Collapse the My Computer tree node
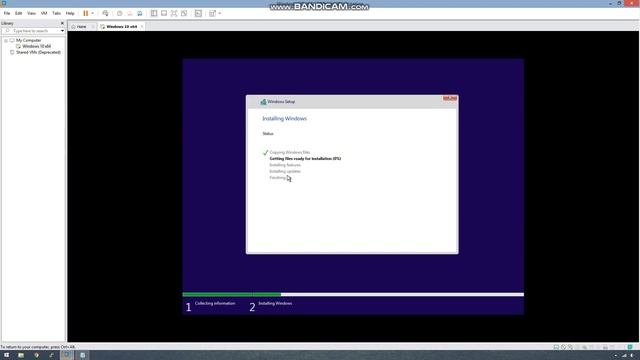The width and height of the screenshot is (640, 360). coord(6,40)
